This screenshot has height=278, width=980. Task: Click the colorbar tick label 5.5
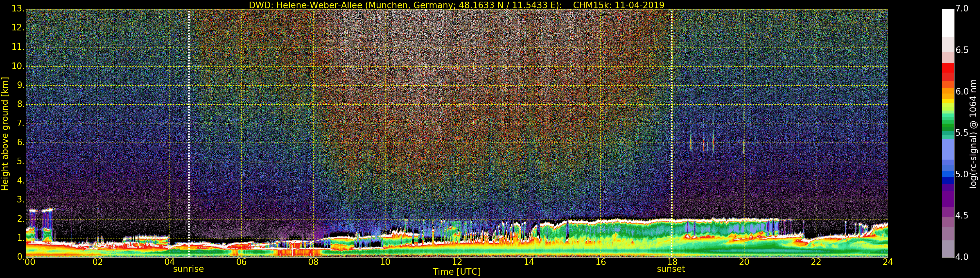[x=962, y=133]
